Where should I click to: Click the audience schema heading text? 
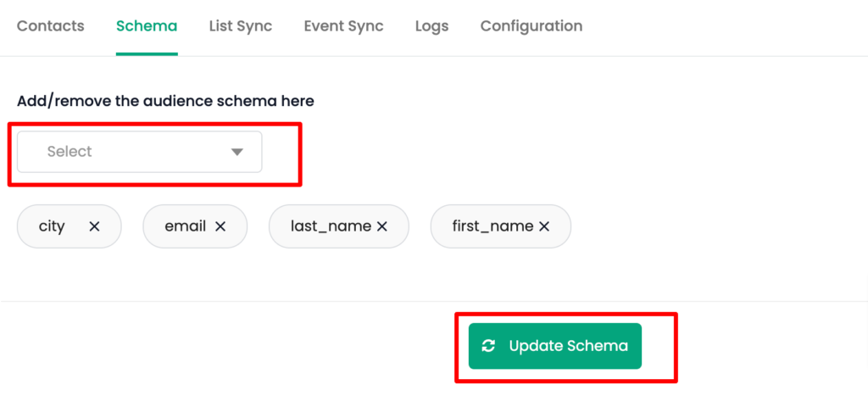tap(165, 101)
